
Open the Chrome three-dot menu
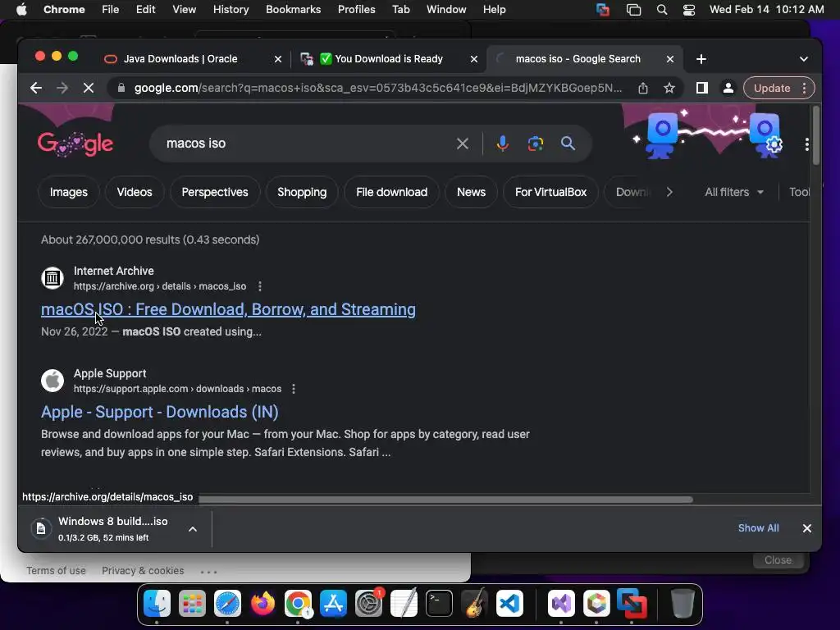pyautogui.click(x=804, y=89)
